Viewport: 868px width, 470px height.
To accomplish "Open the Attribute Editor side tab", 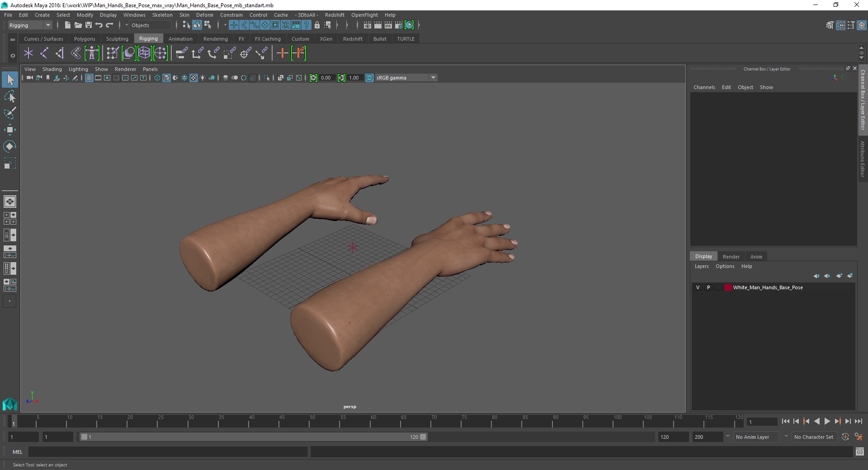I will (x=863, y=159).
